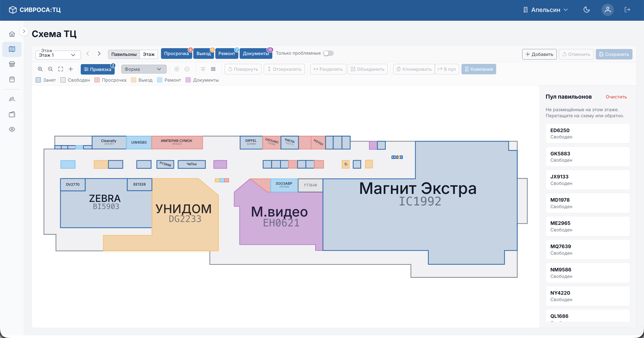Viewport: 644px width, 338px height.
Task: Filter by Ремонт tab
Action: [227, 54]
